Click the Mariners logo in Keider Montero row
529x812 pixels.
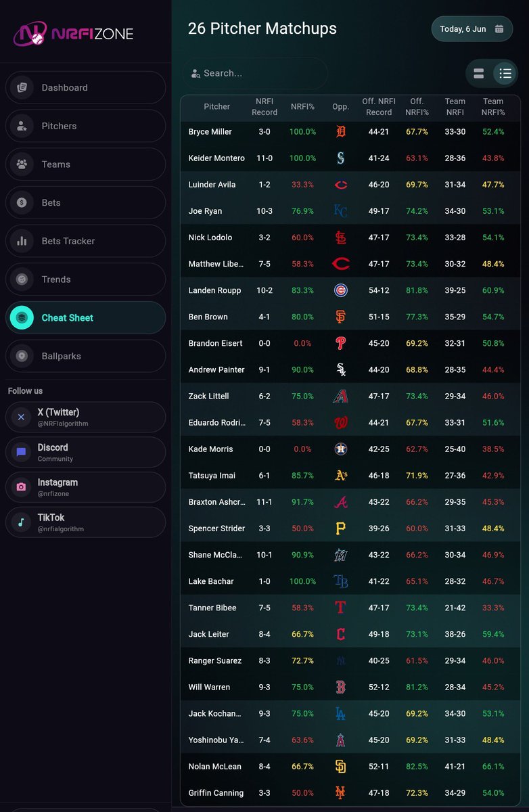(x=340, y=158)
